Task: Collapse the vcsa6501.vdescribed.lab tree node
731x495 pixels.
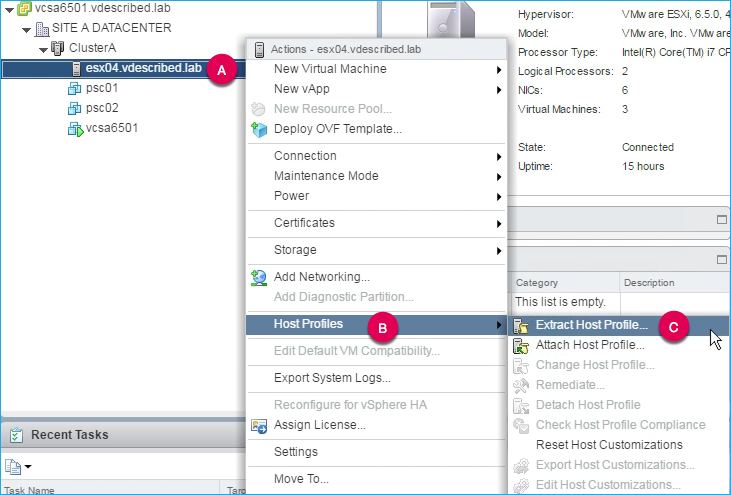Action: (x=9, y=9)
